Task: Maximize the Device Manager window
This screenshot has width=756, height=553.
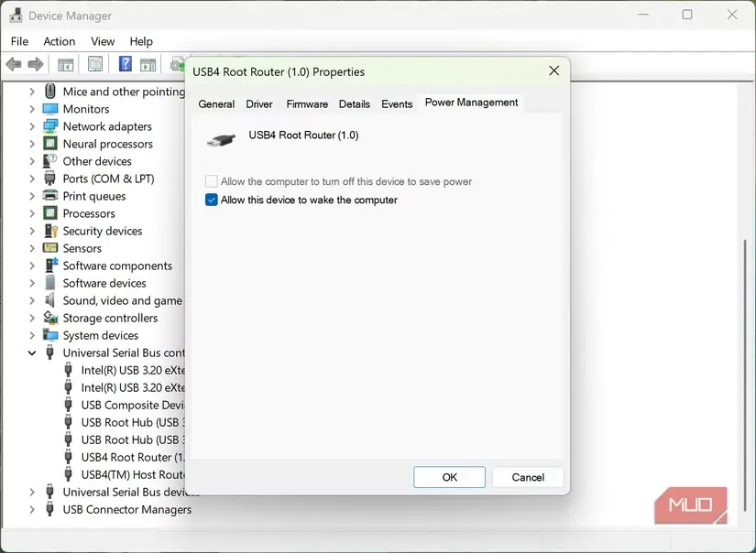Action: (x=687, y=15)
